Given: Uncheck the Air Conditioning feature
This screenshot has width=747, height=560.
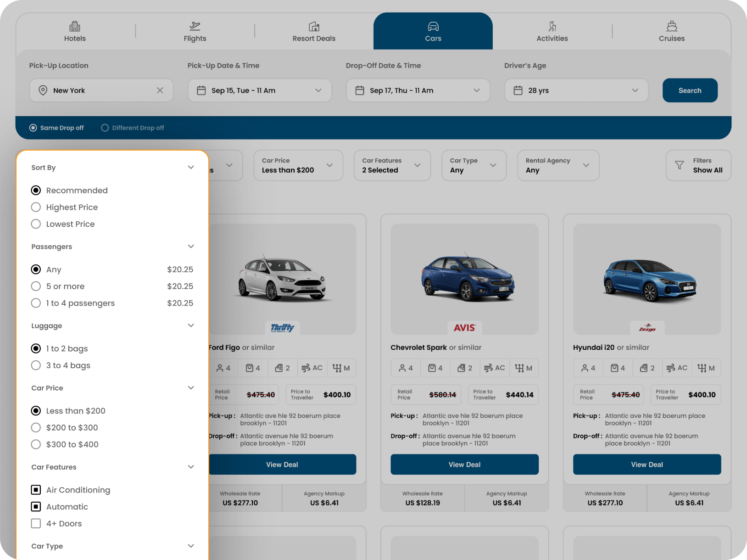Looking at the screenshot, I should click(x=36, y=490).
